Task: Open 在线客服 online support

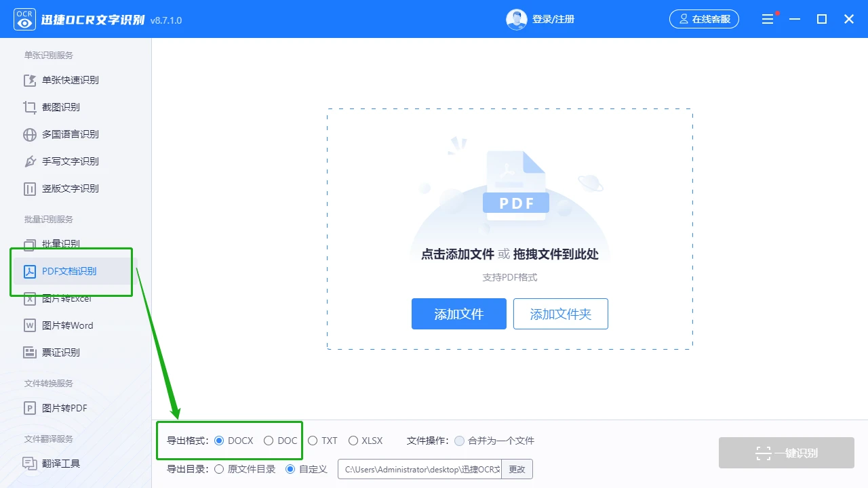Action: coord(704,19)
